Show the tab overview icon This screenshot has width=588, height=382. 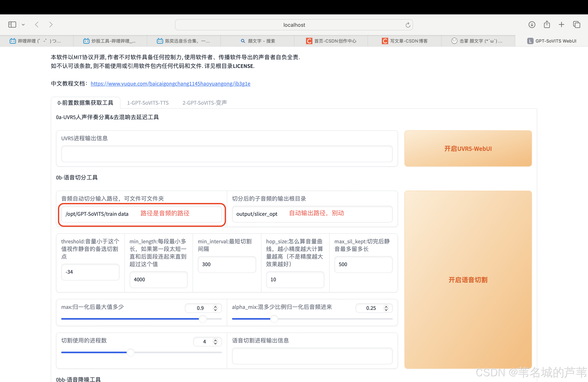click(x=577, y=25)
